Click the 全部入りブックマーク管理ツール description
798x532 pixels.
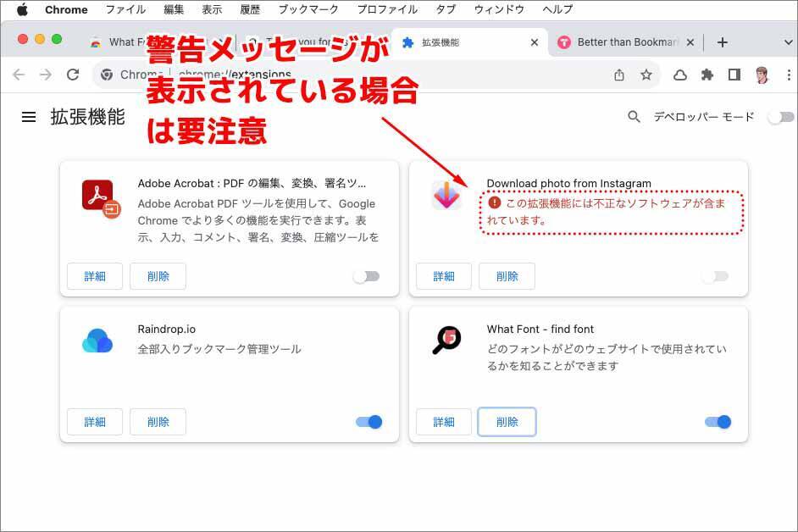[x=219, y=349]
